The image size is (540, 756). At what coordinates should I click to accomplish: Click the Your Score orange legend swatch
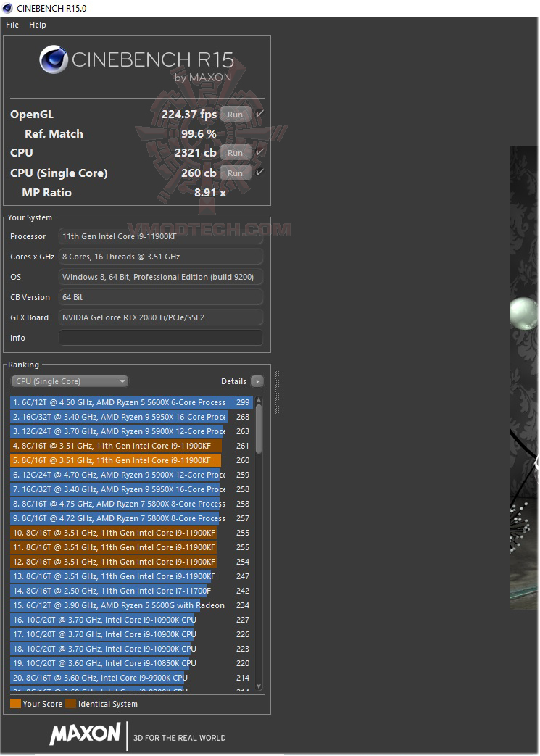[15, 703]
